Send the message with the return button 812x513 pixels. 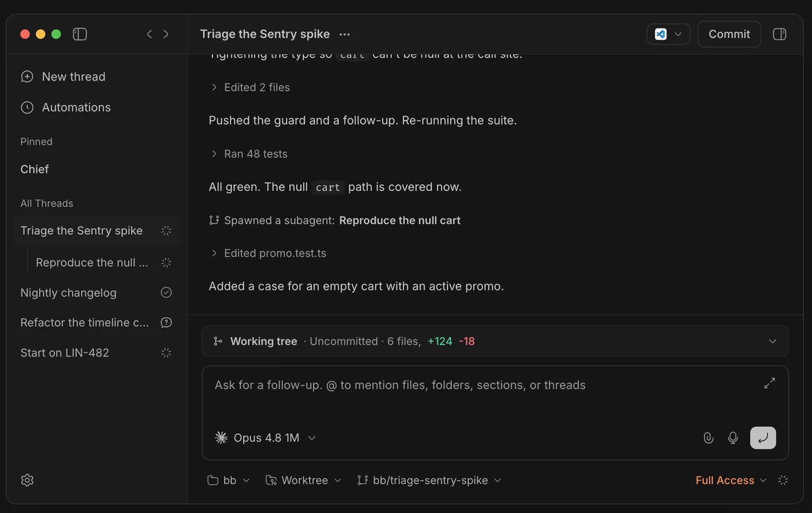tap(763, 438)
